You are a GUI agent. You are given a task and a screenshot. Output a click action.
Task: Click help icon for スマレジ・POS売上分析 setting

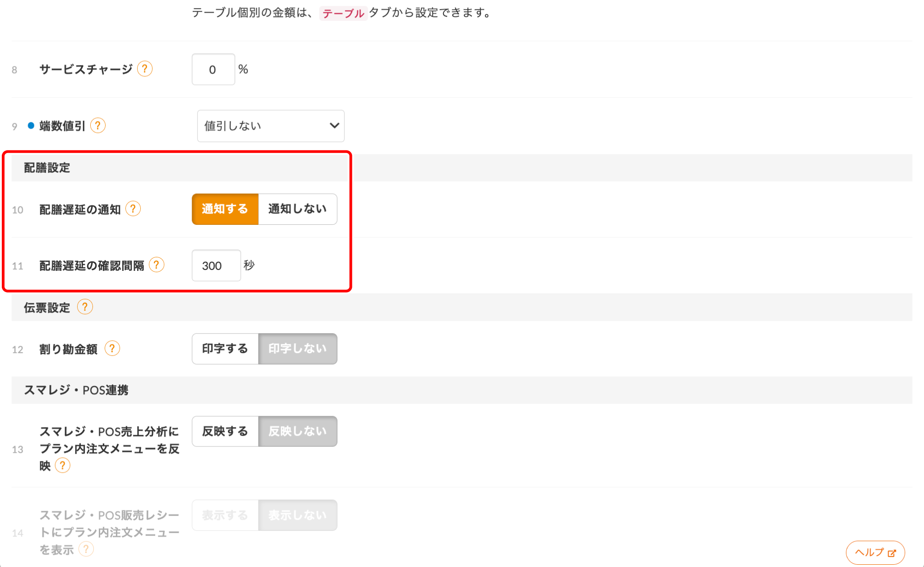point(63,465)
